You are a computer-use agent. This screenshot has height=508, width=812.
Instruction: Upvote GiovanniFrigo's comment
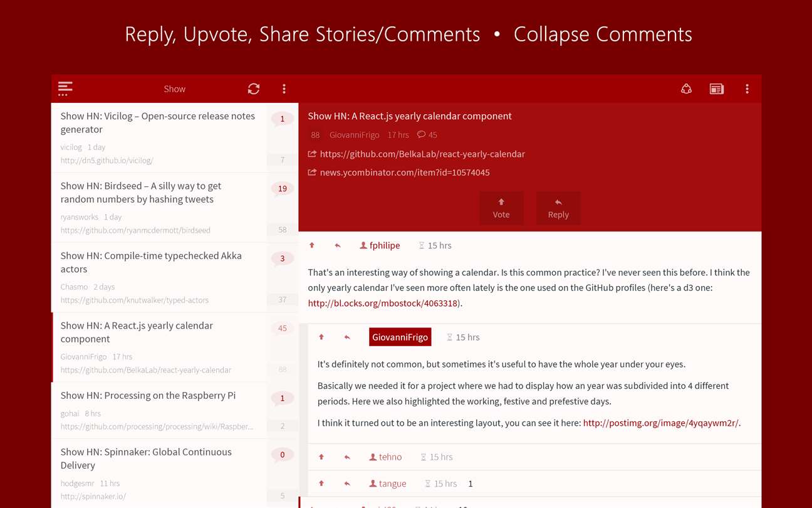pyautogui.click(x=321, y=337)
